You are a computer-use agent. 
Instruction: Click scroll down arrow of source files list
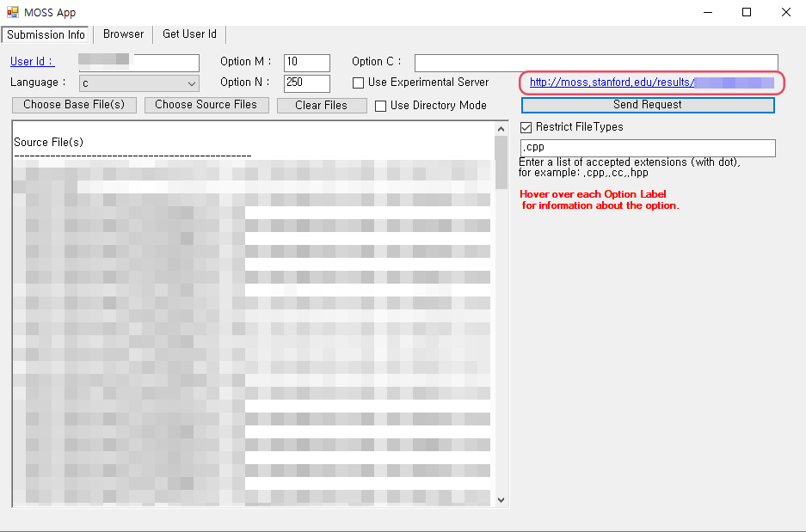click(501, 499)
